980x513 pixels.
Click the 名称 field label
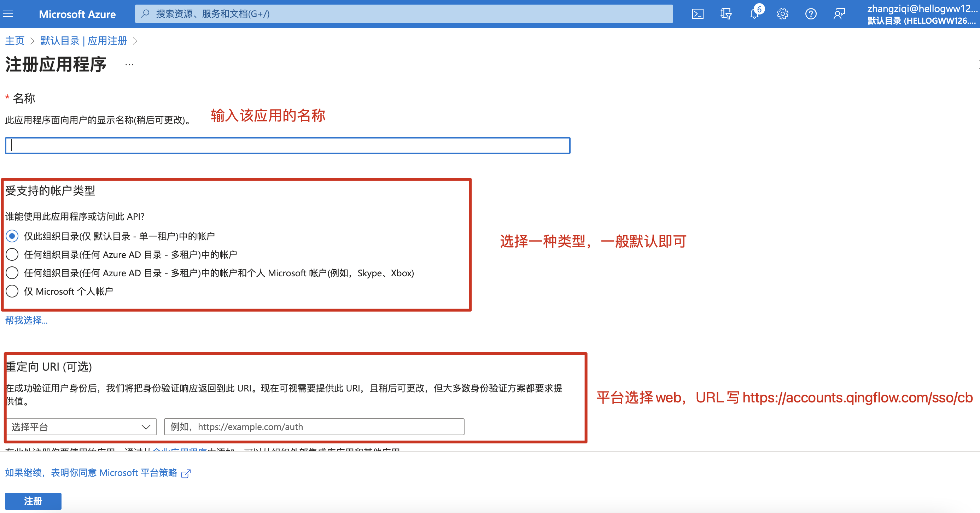[24, 99]
